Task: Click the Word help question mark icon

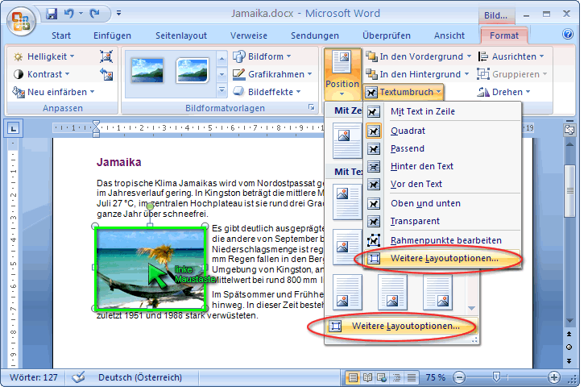Action: coord(567,35)
